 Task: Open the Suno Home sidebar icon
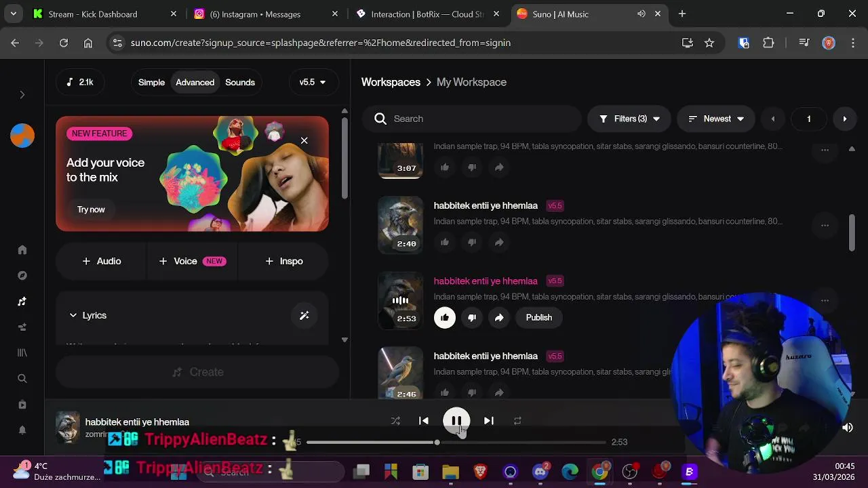pyautogui.click(x=22, y=249)
